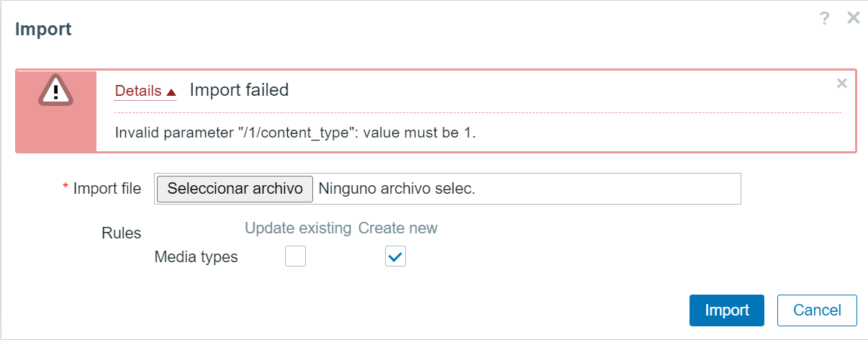Click the warning triangle icon
Image resolution: width=868 pixels, height=340 pixels.
tap(55, 91)
